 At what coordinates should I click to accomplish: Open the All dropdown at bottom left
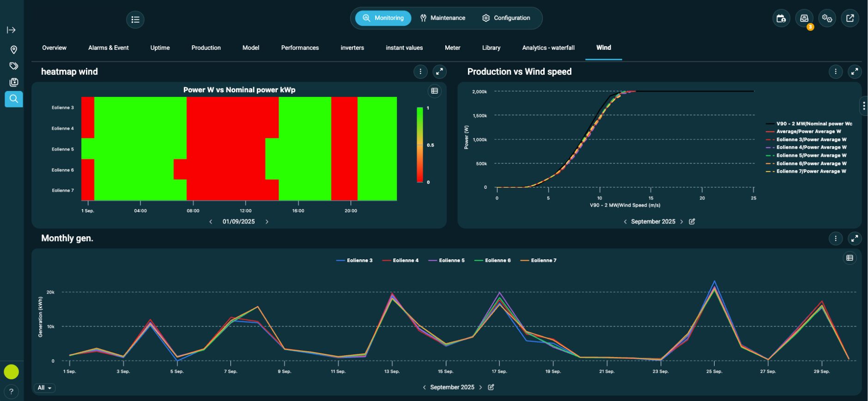44,388
